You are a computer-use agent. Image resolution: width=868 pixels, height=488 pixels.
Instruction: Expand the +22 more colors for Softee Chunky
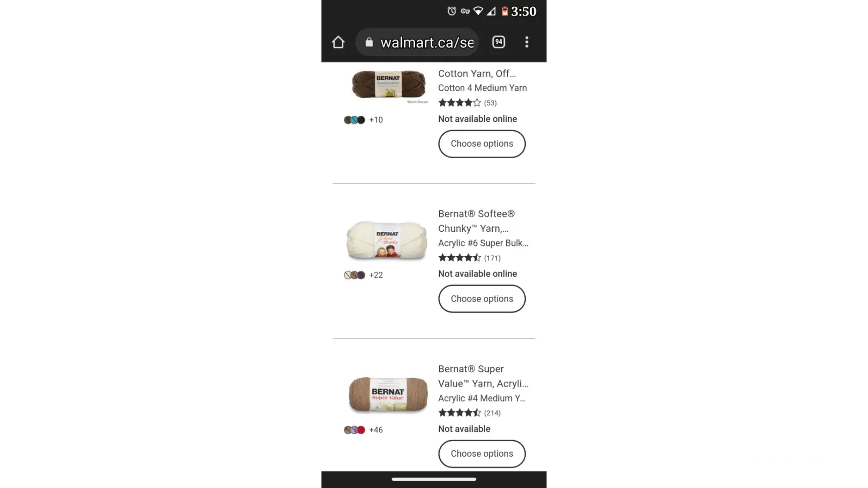[x=376, y=275]
